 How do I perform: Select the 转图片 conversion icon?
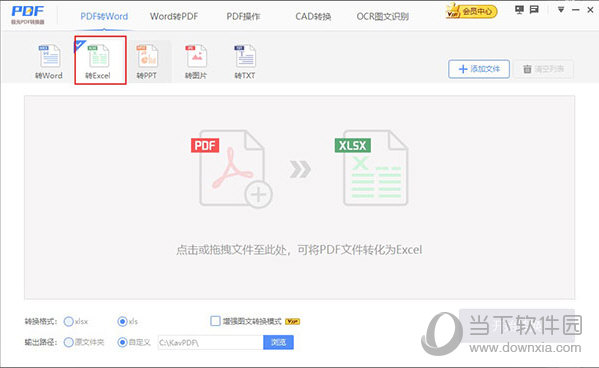[196, 61]
